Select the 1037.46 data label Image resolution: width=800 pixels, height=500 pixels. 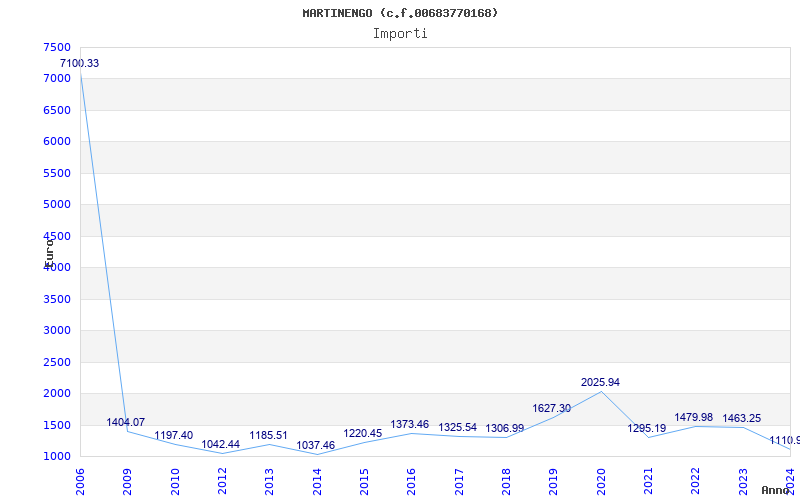pos(315,445)
